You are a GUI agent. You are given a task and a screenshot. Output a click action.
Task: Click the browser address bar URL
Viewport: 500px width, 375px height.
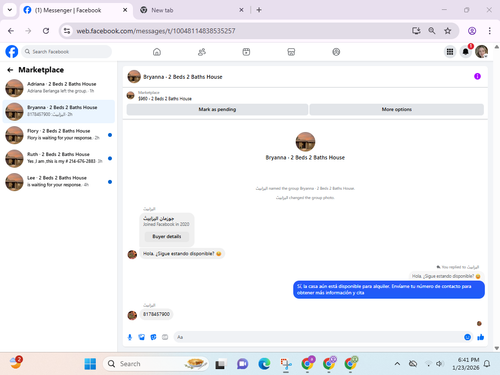tap(156, 31)
